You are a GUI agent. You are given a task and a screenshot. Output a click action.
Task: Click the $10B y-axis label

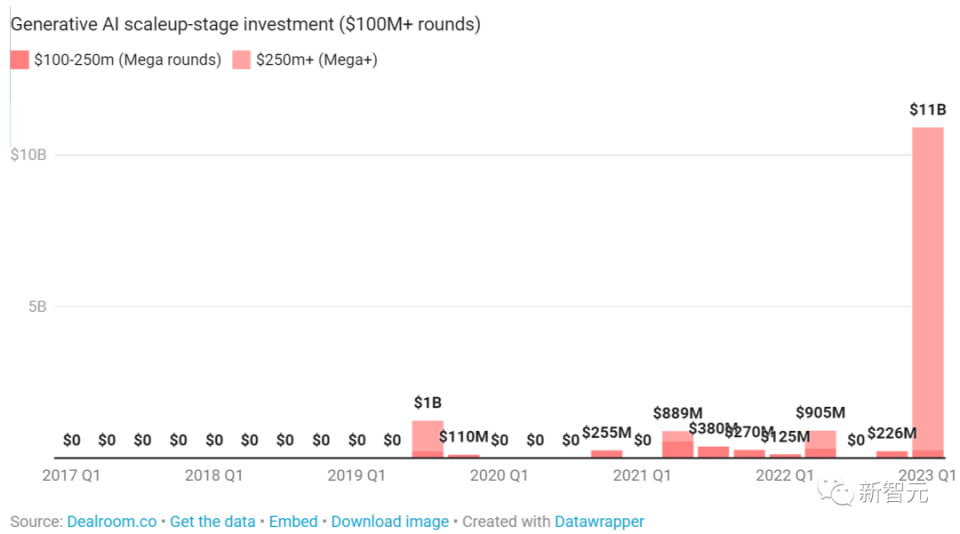tap(28, 155)
